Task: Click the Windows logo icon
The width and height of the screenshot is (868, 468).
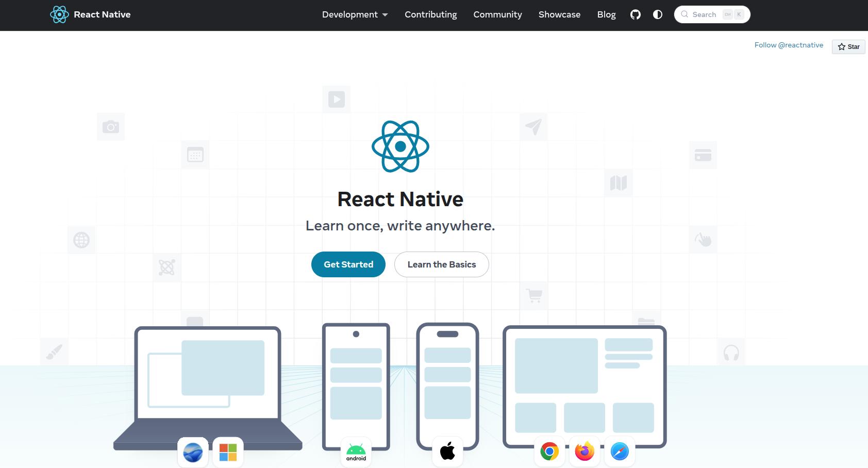Action: pos(228,452)
